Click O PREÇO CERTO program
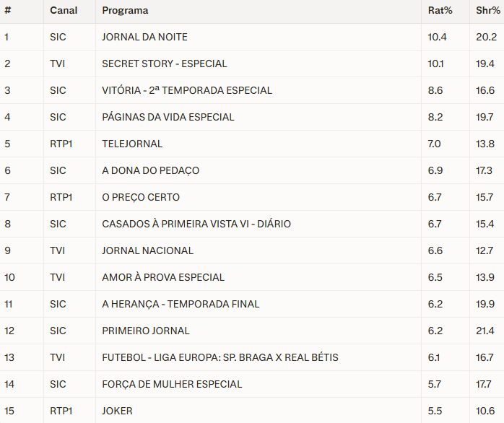The image size is (504, 423). point(141,197)
